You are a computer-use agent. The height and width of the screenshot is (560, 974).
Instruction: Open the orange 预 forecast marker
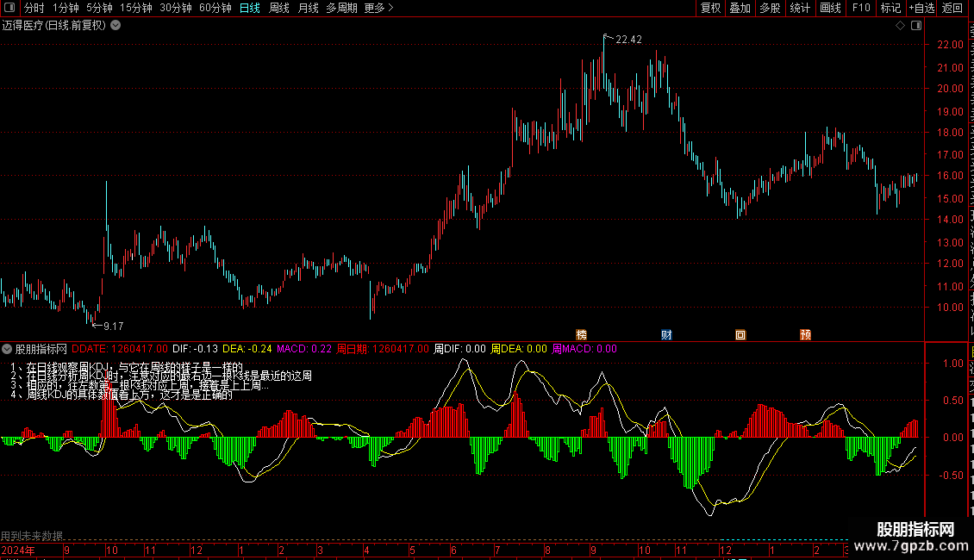806,334
